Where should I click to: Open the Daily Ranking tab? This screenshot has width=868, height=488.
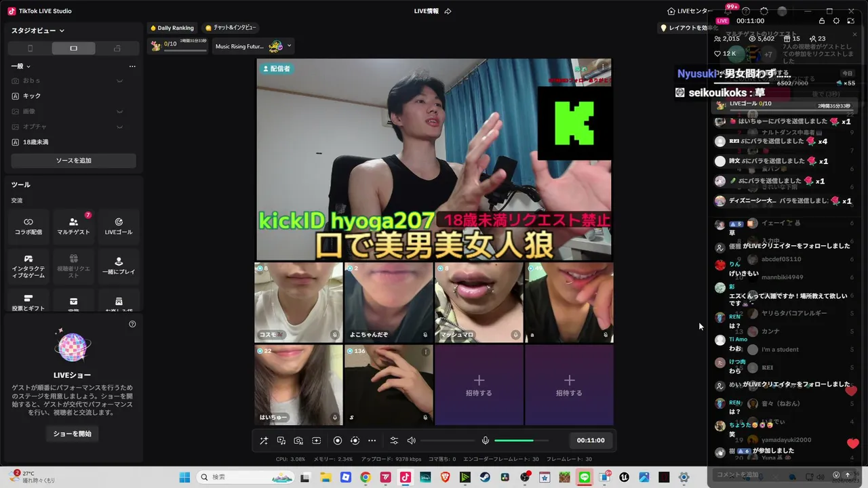pos(172,28)
